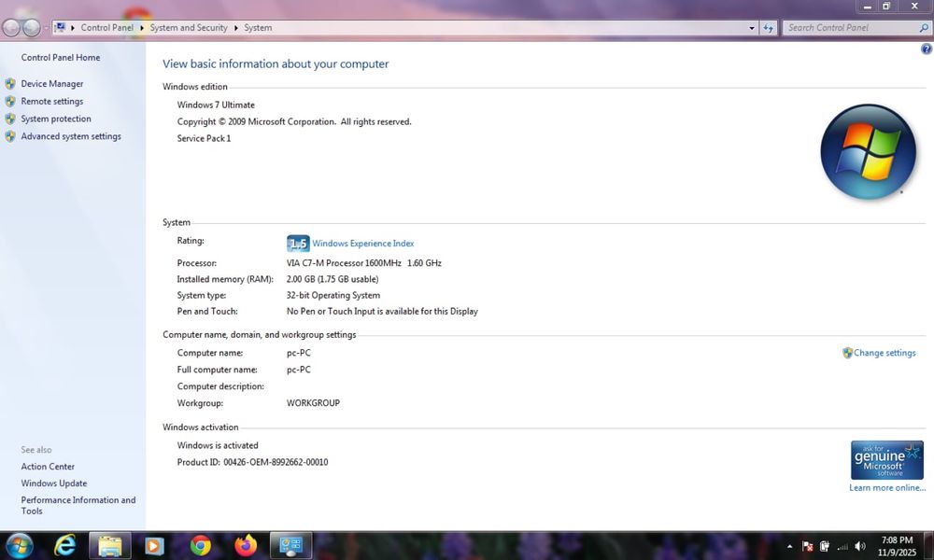Launch Google Chrome from the taskbar
The image size is (934, 560).
tap(201, 545)
